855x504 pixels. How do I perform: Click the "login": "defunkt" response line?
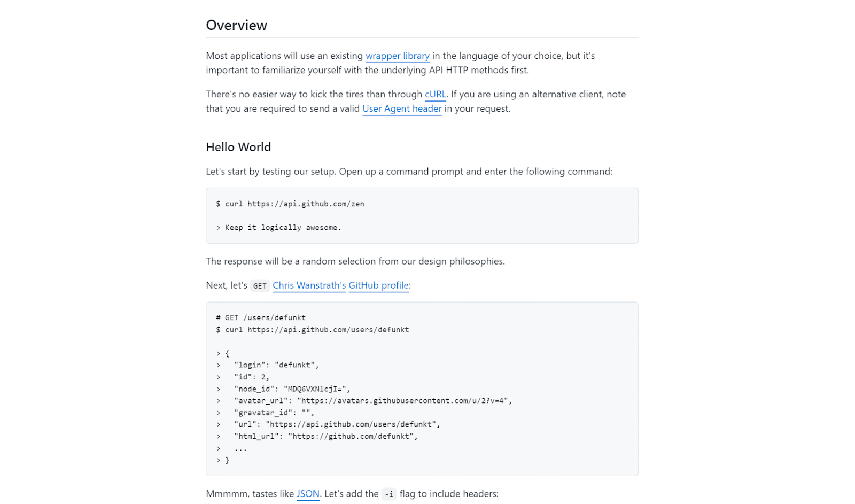[276, 365]
